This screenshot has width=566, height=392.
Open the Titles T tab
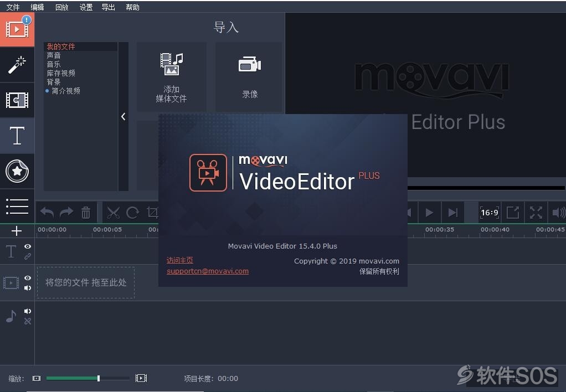(x=17, y=136)
